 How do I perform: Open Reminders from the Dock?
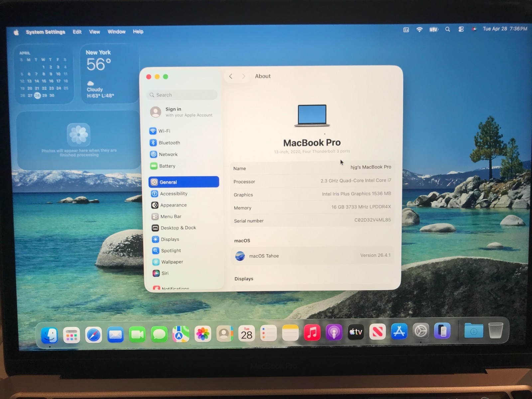tap(268, 333)
